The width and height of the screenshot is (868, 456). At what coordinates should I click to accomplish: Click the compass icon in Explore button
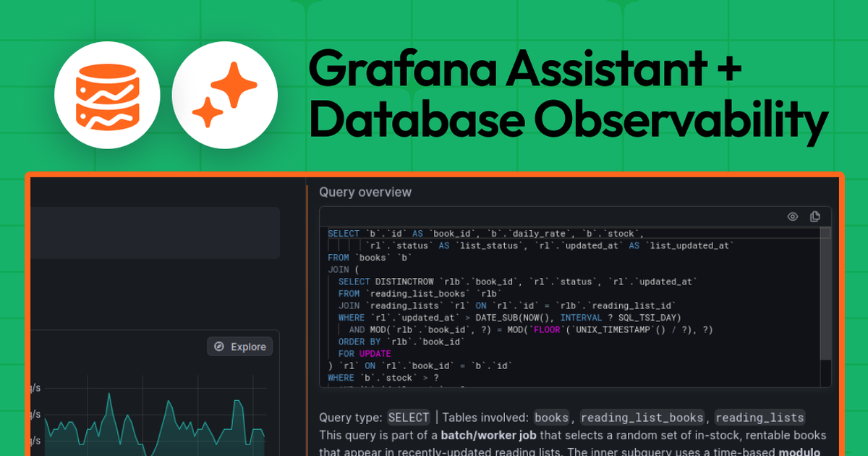pos(220,347)
